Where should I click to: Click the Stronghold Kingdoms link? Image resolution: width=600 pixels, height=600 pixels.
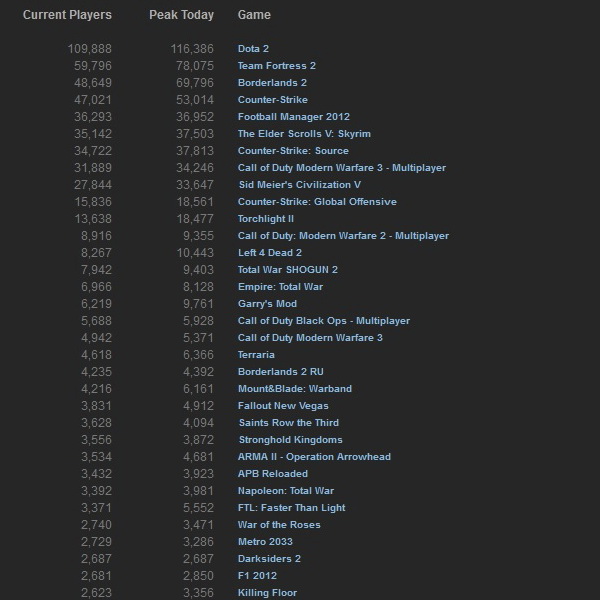pyautogui.click(x=290, y=440)
